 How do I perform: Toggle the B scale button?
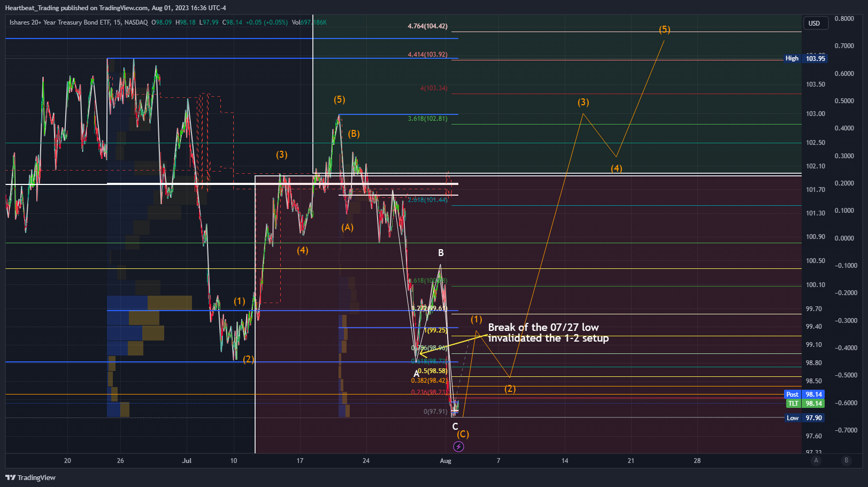[x=846, y=460]
